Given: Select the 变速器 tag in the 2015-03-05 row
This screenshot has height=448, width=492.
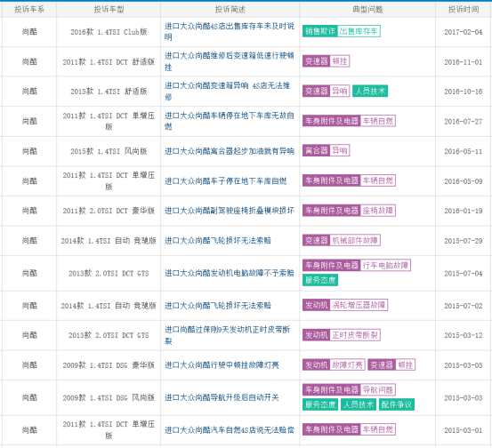Looking at the screenshot, I should point(382,364).
